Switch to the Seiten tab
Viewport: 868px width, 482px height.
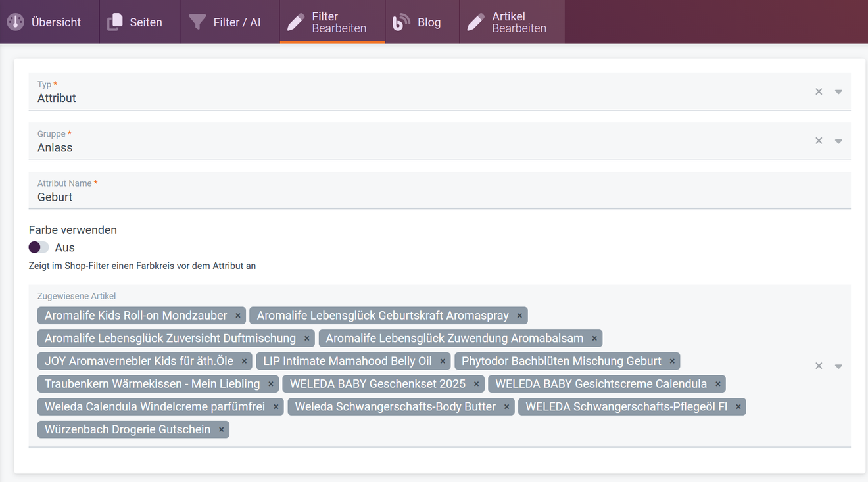(140, 22)
